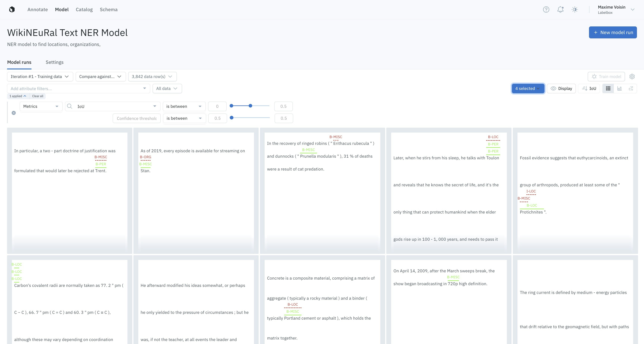Toggle the light/dark theme icon

575,9
